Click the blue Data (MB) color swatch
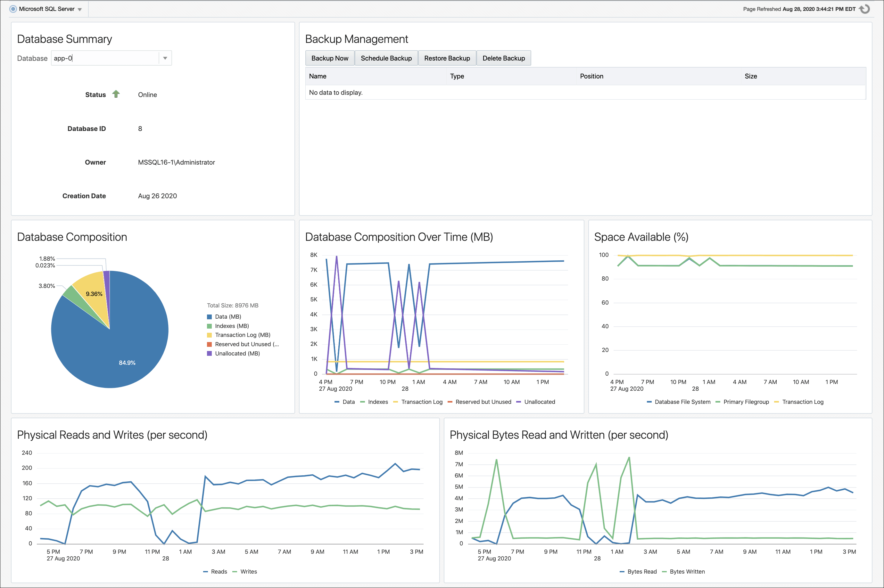This screenshot has width=884, height=588. coord(210,316)
